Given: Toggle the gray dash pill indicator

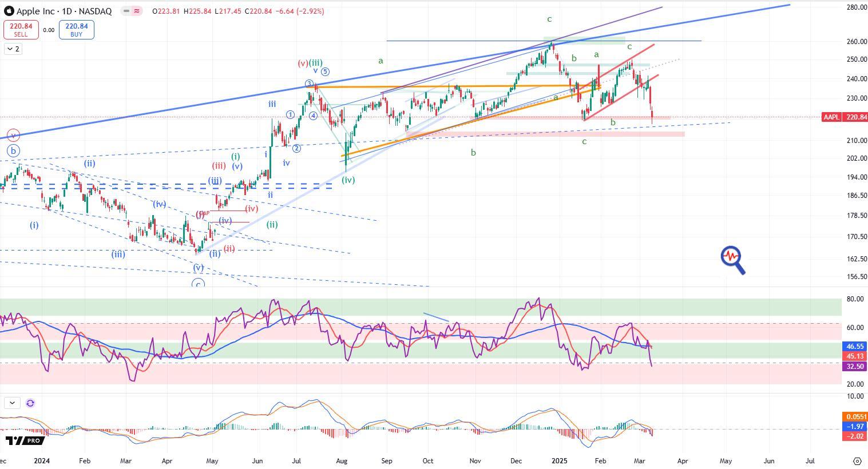Looking at the screenshot, I should tap(126, 11).
